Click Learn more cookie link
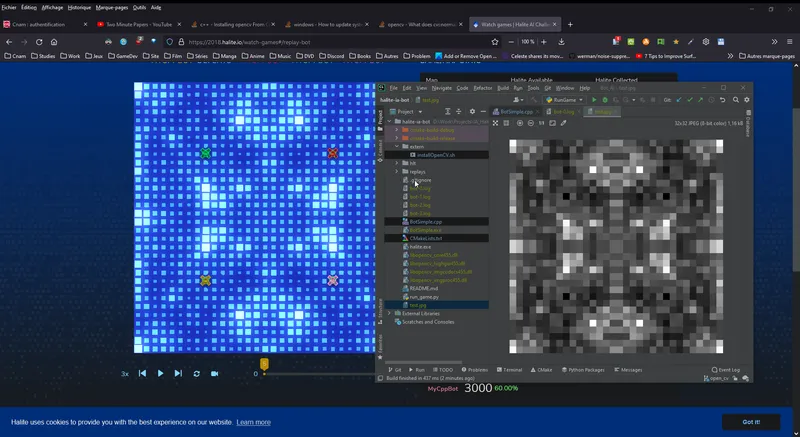 pos(254,422)
